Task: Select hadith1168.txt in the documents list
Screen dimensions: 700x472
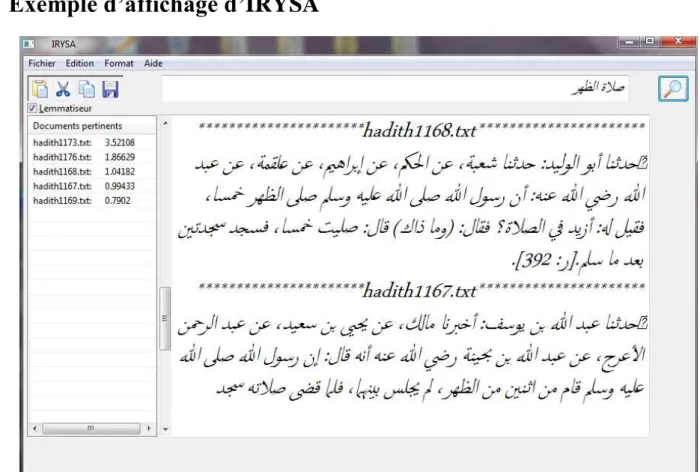Action: point(62,171)
